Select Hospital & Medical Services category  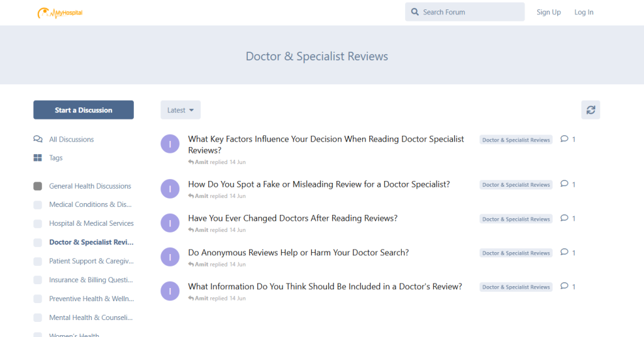[91, 223]
